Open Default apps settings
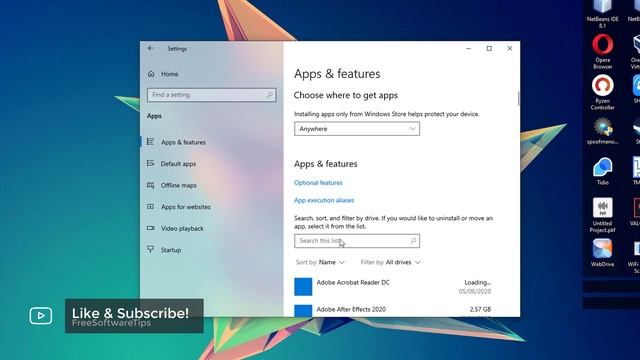Viewport: 640px width, 360px height. 178,164
